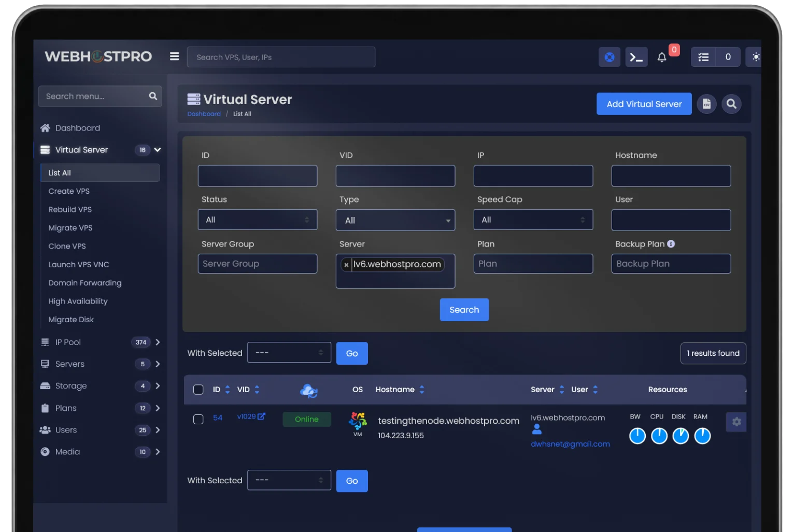The width and height of the screenshot is (794, 532).
Task: Open the Speed Cap filter dropdown
Action: (533, 220)
